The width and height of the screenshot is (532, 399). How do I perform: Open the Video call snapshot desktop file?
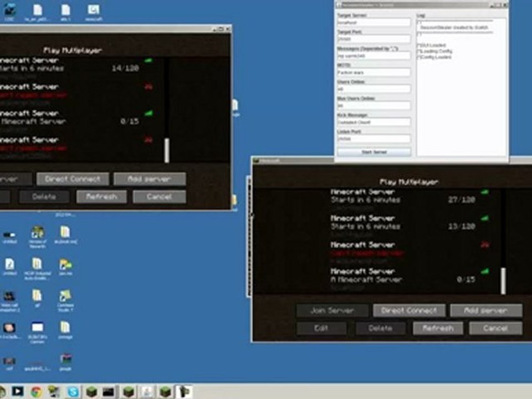pos(9,300)
